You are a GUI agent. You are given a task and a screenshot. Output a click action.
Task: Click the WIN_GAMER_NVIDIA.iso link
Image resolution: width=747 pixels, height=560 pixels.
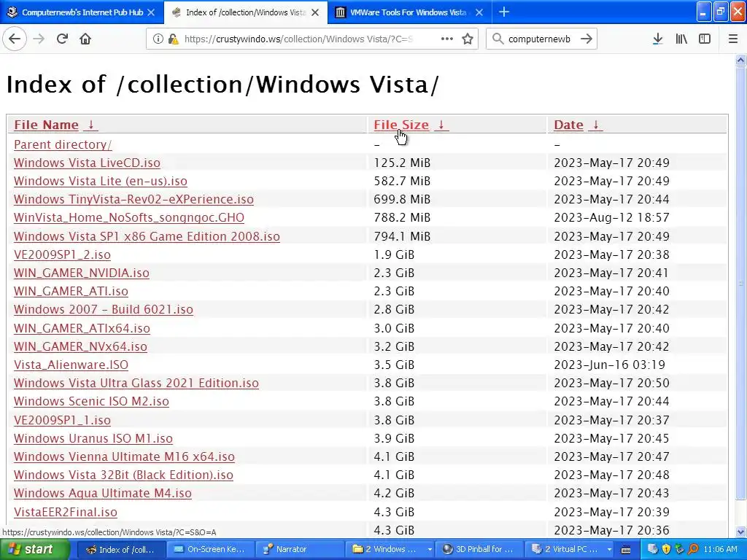(x=82, y=273)
